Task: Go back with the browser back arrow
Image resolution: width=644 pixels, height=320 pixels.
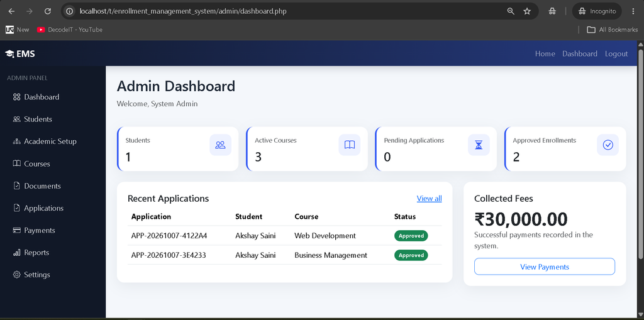Action: [x=11, y=11]
